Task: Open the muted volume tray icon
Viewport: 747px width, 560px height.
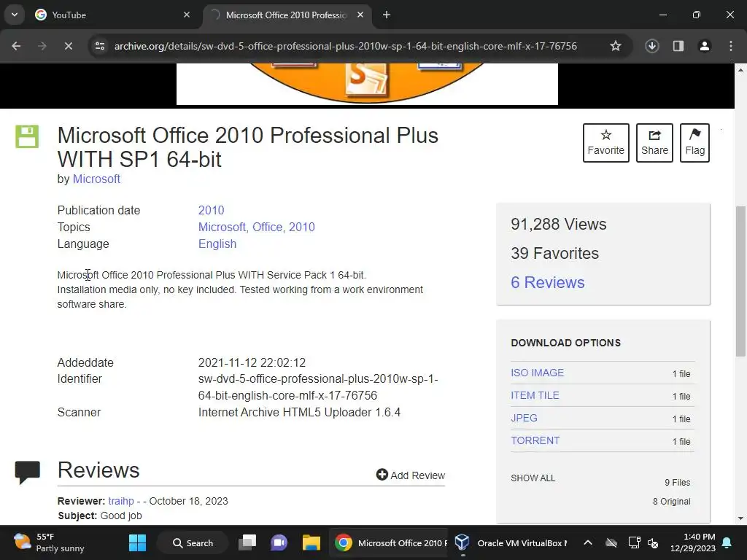Action: click(x=653, y=542)
